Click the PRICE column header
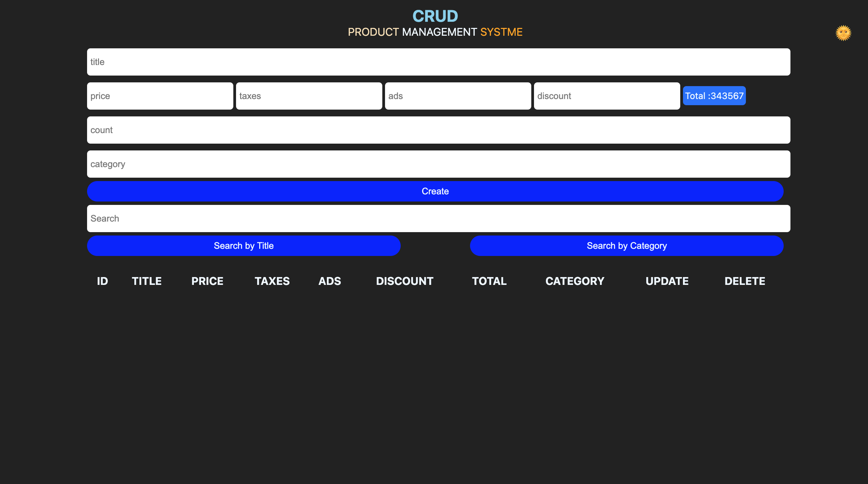The width and height of the screenshot is (868, 484). (x=207, y=281)
